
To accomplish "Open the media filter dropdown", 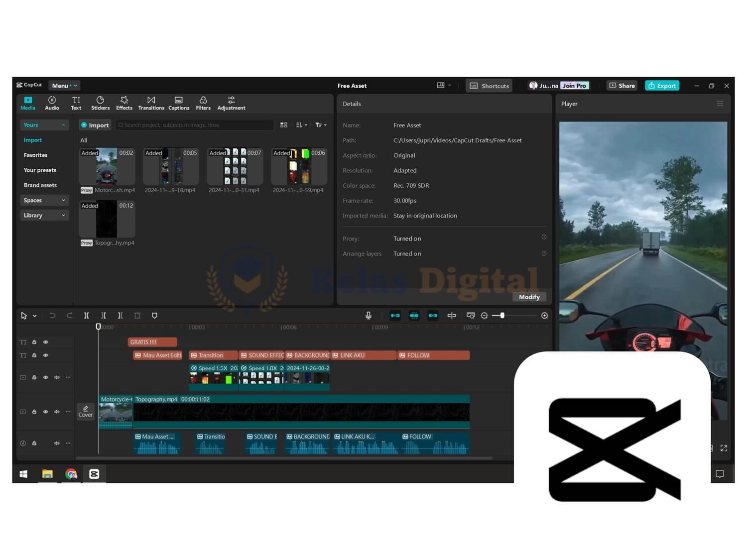I will coord(321,125).
